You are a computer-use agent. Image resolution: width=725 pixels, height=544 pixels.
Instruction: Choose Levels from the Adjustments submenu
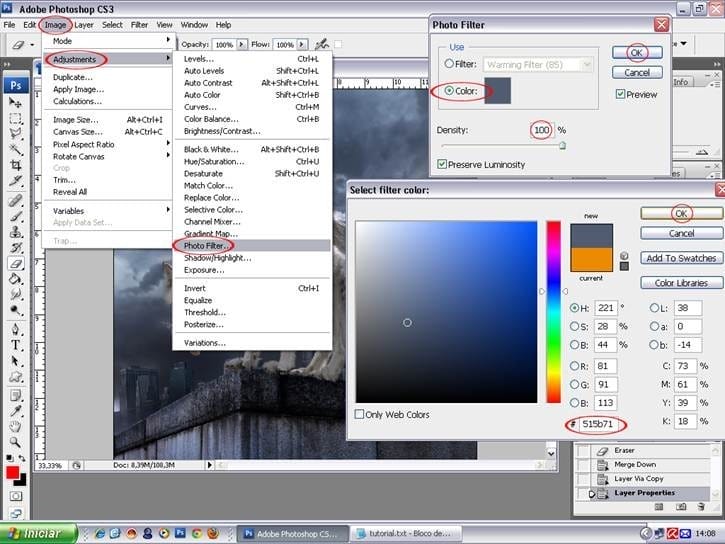pyautogui.click(x=252, y=59)
